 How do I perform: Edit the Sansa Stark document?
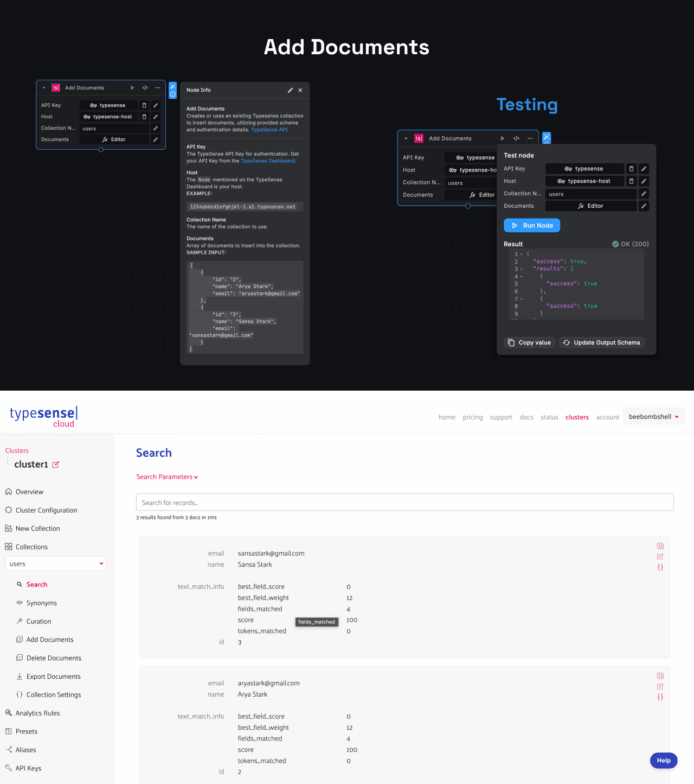[x=660, y=557]
